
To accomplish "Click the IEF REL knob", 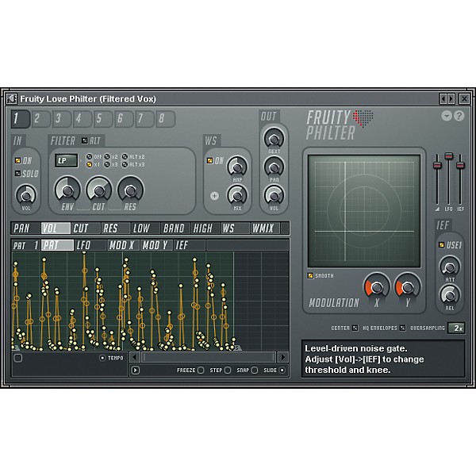I will [450, 295].
